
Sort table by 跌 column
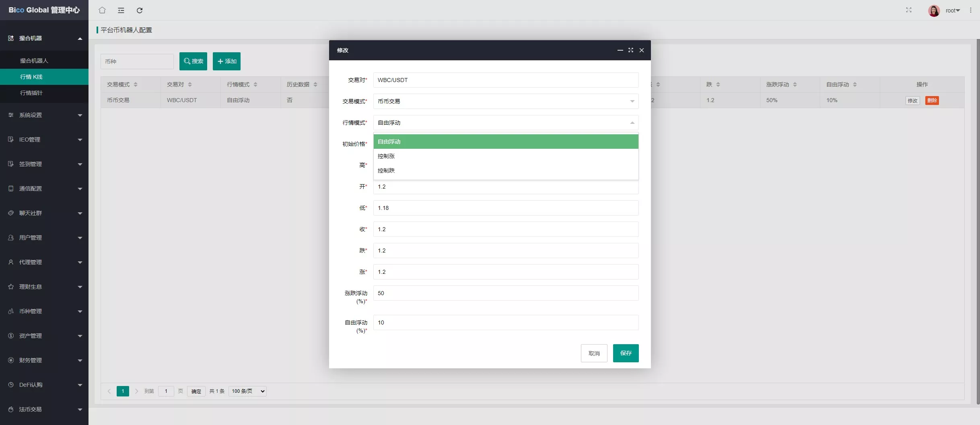coord(718,84)
